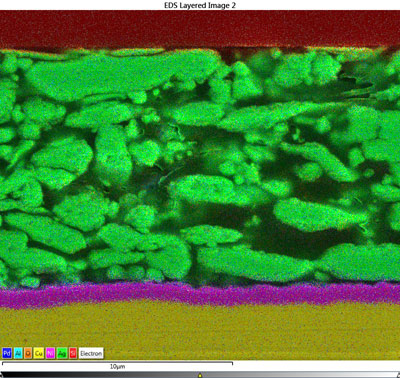Click the EDS Layered Image 2 title
400x378 pixels.
[200, 5]
